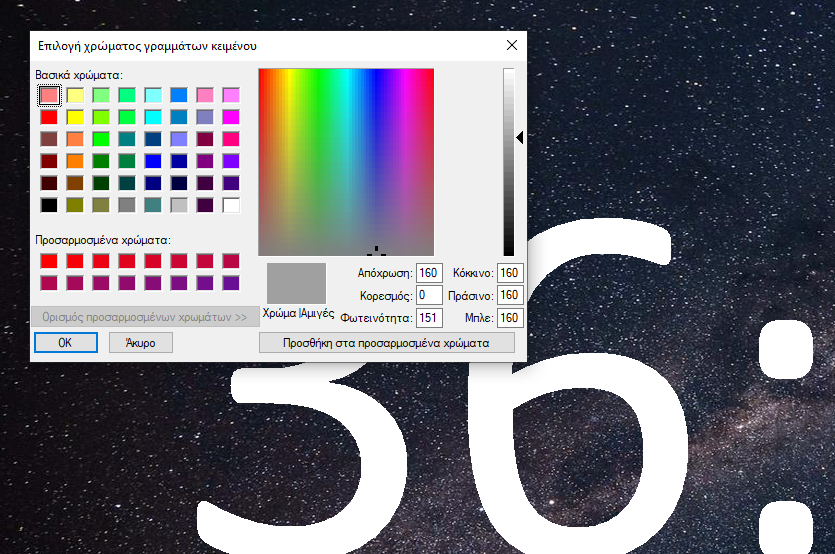Select the first custom color swatch
Image resolution: width=835 pixels, height=554 pixels.
(49, 261)
